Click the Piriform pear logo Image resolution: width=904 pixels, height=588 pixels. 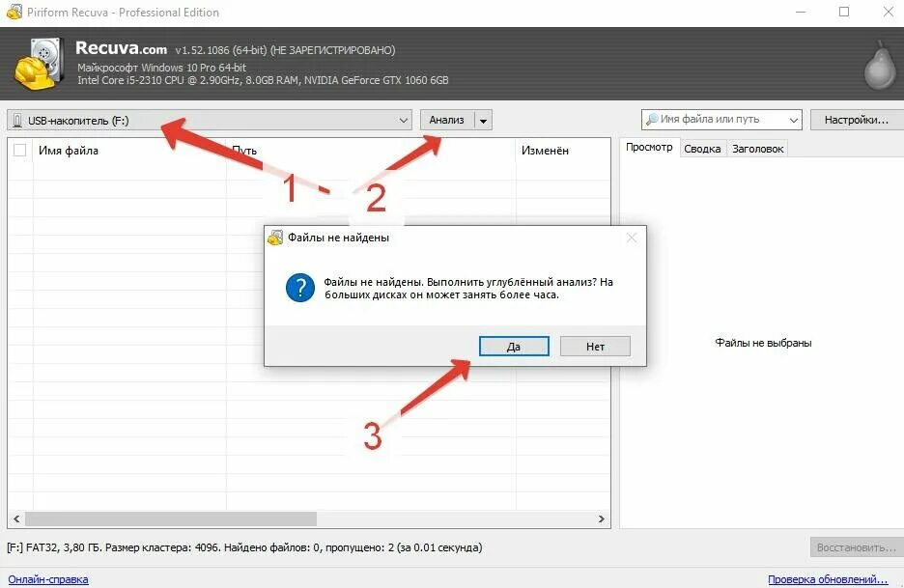pos(880,65)
